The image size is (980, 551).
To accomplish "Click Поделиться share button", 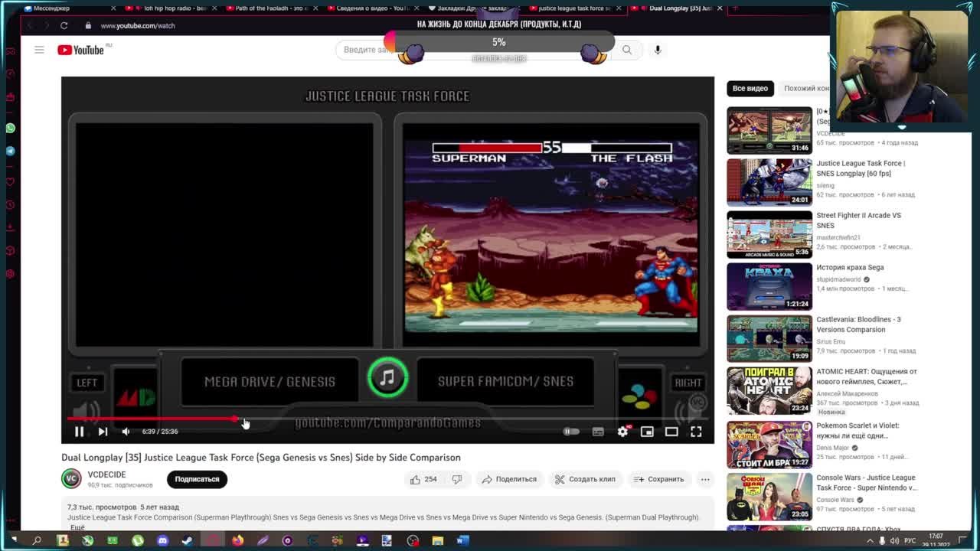I will pos(509,479).
